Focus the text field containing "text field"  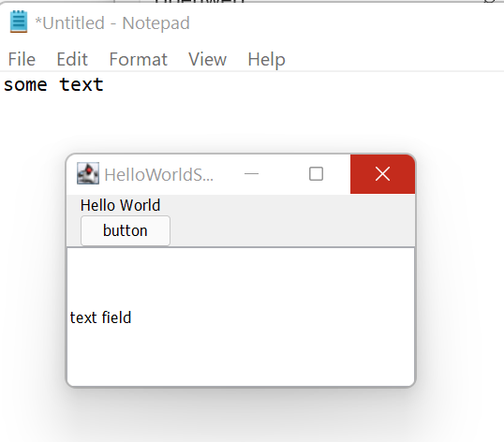241,317
